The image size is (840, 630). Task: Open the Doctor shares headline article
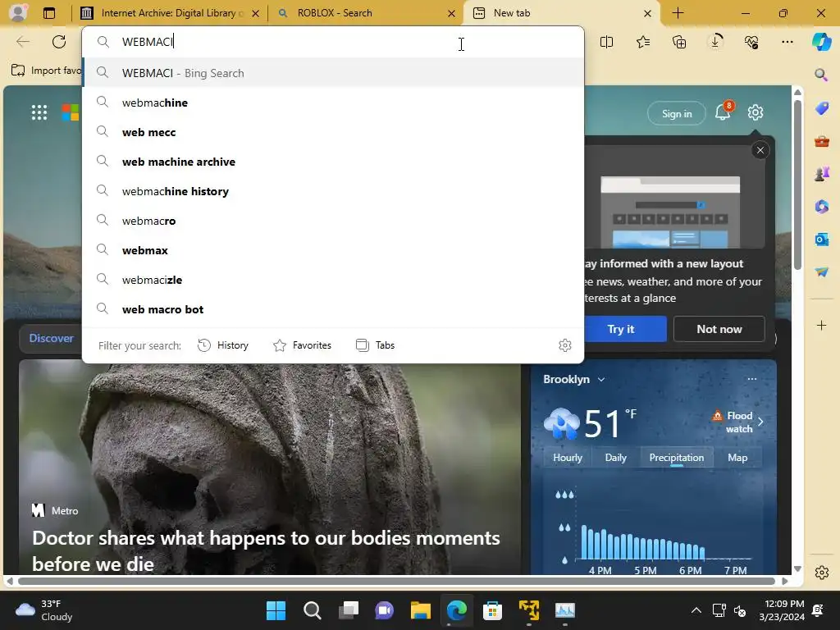pyautogui.click(x=266, y=550)
